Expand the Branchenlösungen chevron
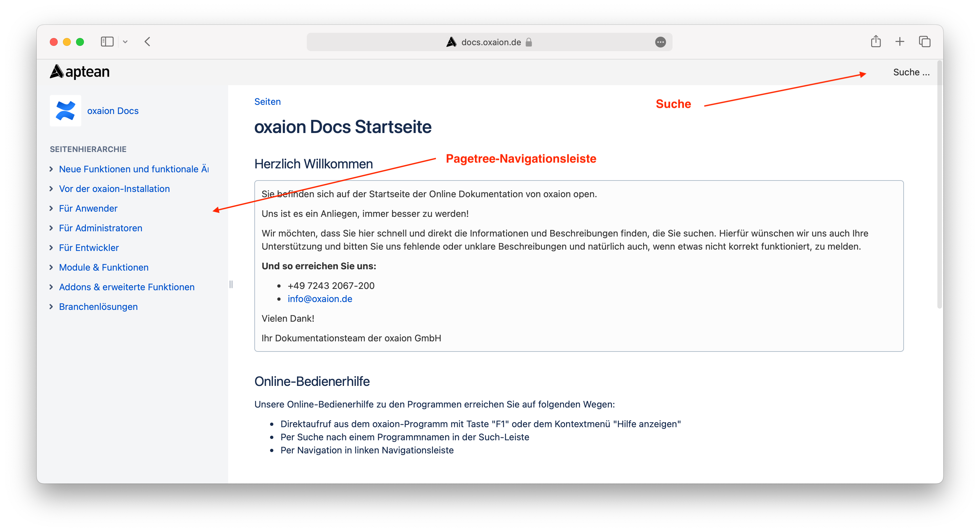Viewport: 980px width, 532px height. tap(51, 307)
